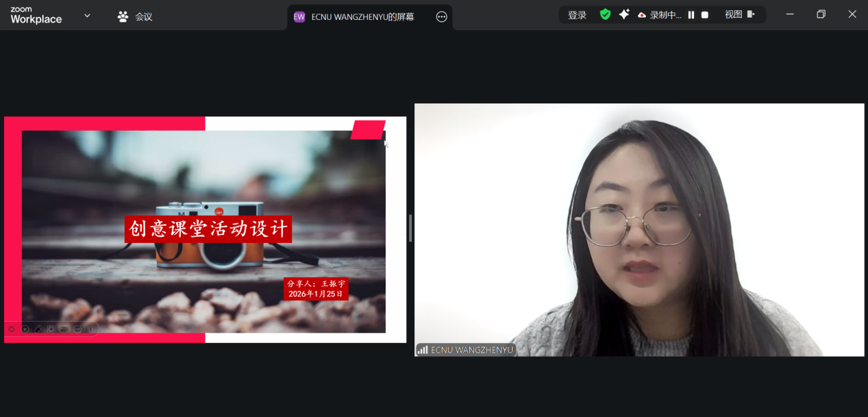The height and width of the screenshot is (417, 868).
Task: Expand the Zoom Workplace dropdown arrow
Action: click(87, 16)
